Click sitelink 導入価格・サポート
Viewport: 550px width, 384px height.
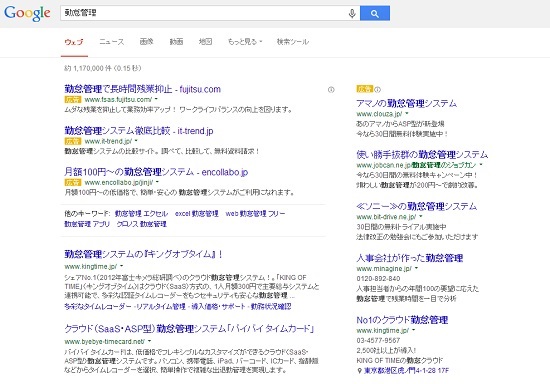pos(218,306)
